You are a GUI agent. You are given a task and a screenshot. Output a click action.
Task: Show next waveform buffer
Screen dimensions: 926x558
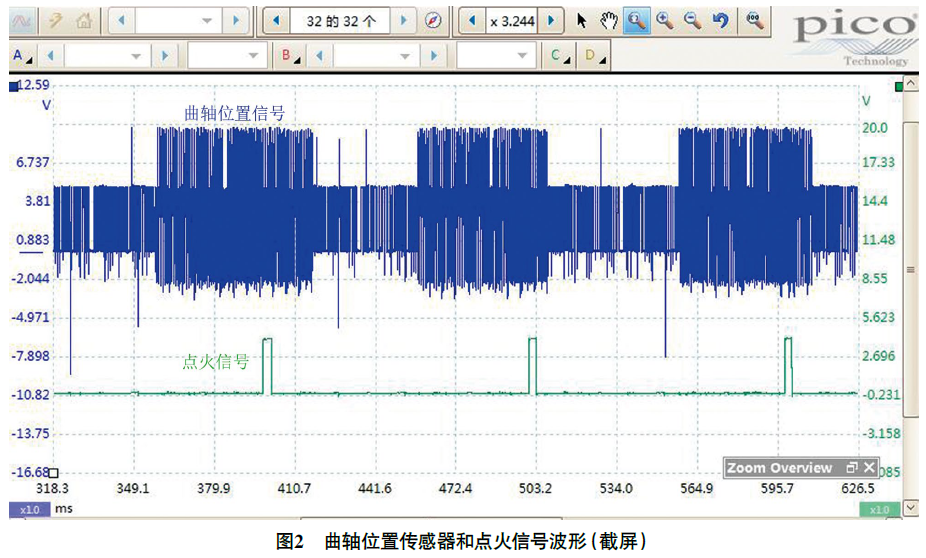pyautogui.click(x=404, y=21)
